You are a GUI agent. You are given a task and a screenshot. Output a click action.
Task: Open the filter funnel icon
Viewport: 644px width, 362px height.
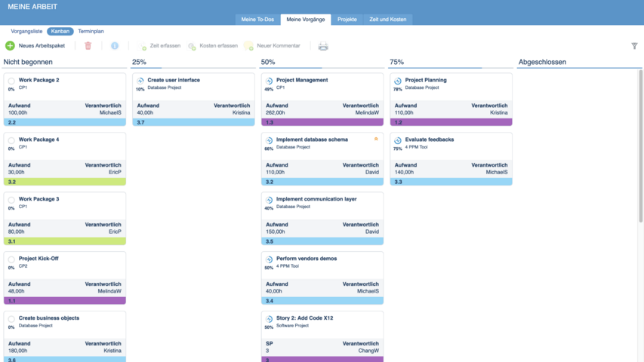634,46
